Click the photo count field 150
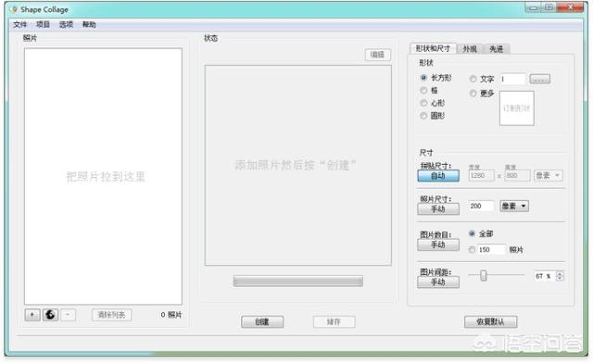Screen dimensions: 593x364 tap(491, 249)
